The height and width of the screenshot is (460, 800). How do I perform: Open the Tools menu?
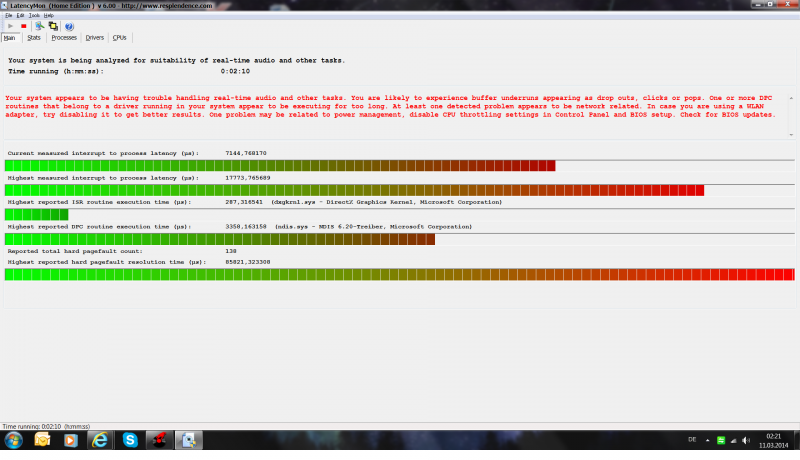[x=34, y=15]
